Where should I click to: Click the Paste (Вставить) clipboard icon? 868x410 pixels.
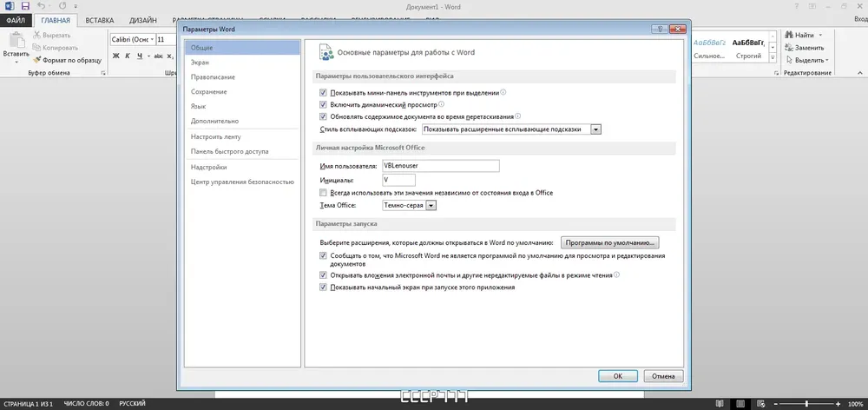click(x=16, y=41)
